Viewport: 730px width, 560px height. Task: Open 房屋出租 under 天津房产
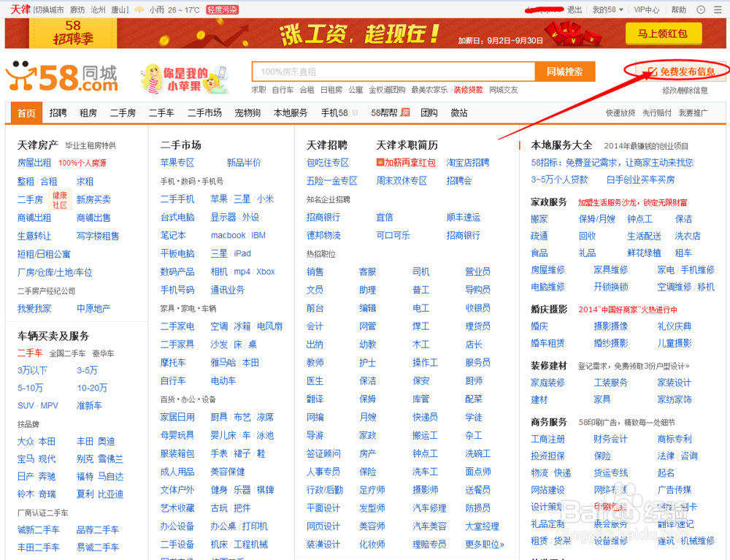click(34, 163)
